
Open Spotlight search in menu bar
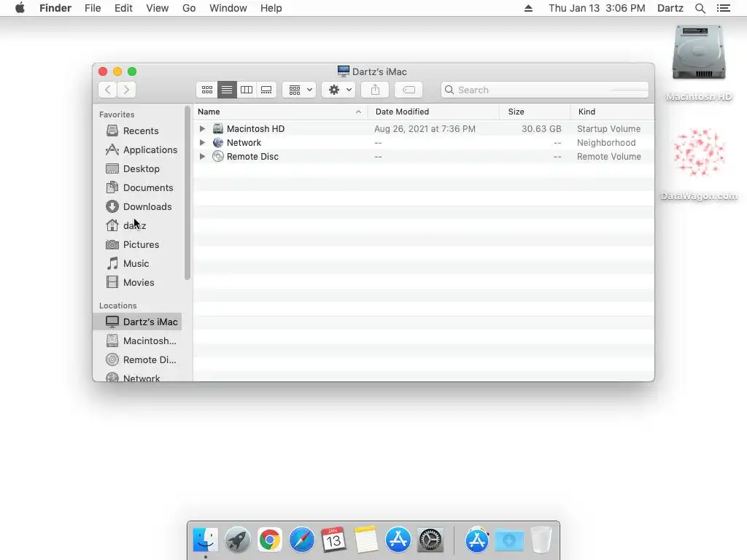pyautogui.click(x=700, y=8)
